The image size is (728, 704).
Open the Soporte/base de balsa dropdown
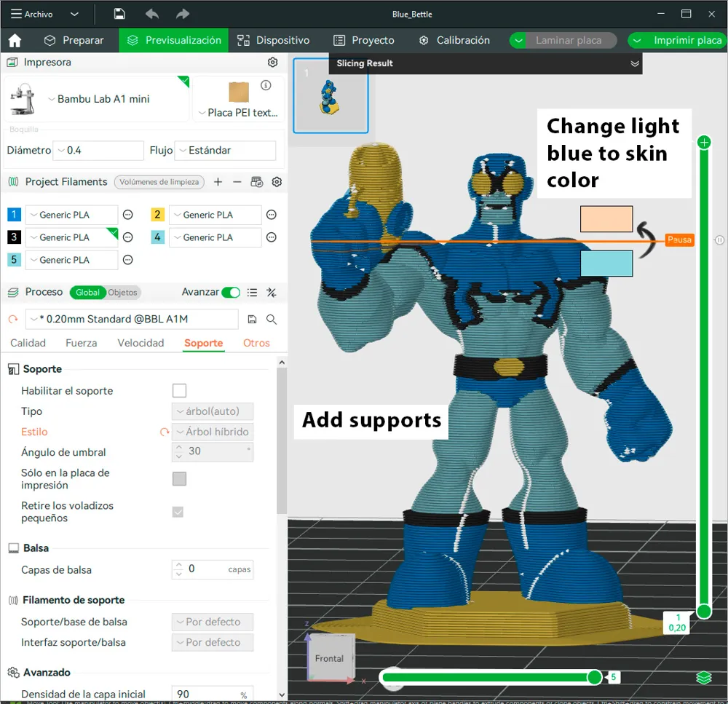pyautogui.click(x=213, y=622)
